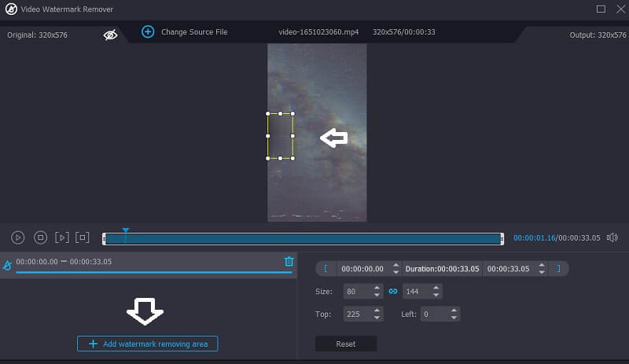Click the plus icon for Change Source File

click(148, 31)
